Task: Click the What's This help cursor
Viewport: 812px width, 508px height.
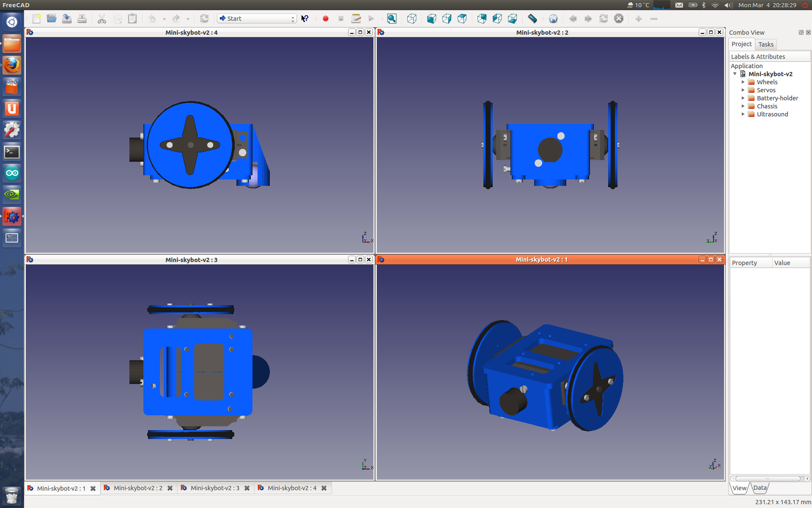Action: tap(304, 19)
